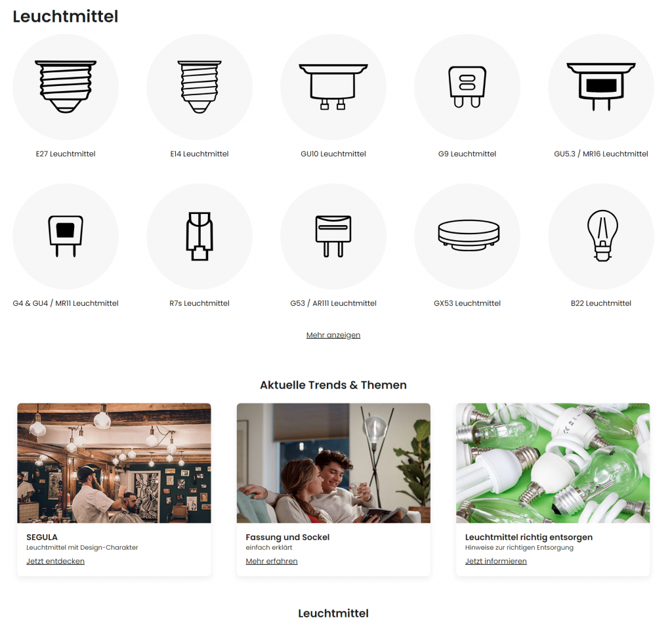Image resolution: width=672 pixels, height=622 pixels.
Task: Expand categories with Mehr anzeigen
Action: (x=333, y=335)
